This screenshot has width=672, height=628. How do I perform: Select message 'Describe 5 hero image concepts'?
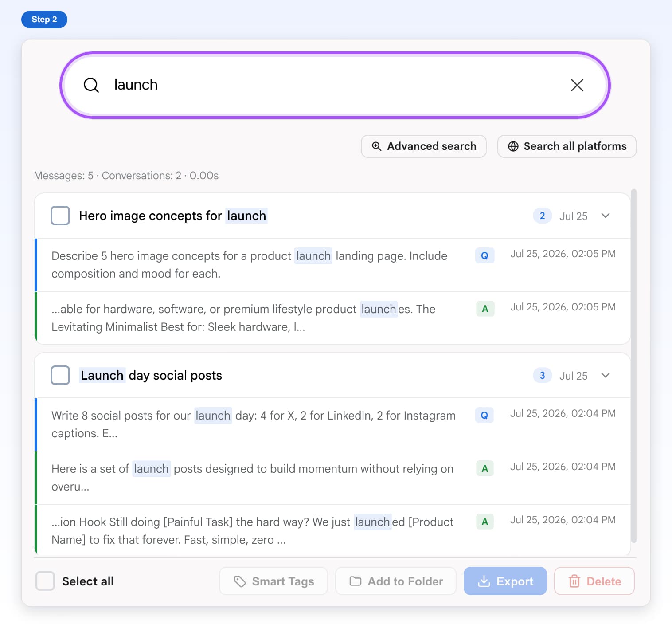coord(332,265)
